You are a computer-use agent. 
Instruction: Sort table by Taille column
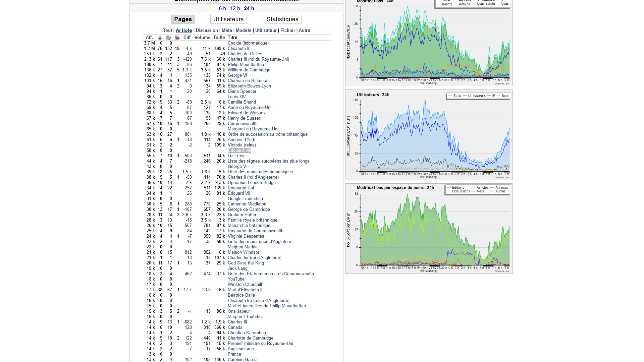click(x=219, y=38)
